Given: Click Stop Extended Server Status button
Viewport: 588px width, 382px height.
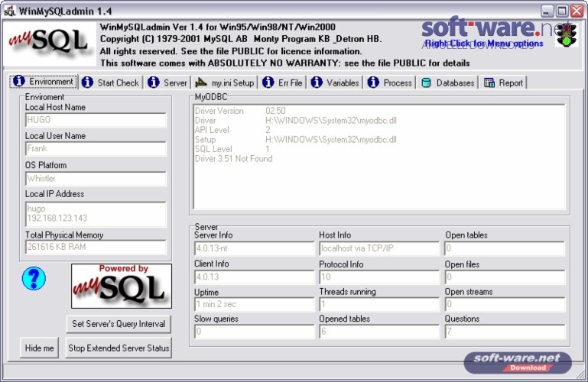Looking at the screenshot, I should [119, 348].
